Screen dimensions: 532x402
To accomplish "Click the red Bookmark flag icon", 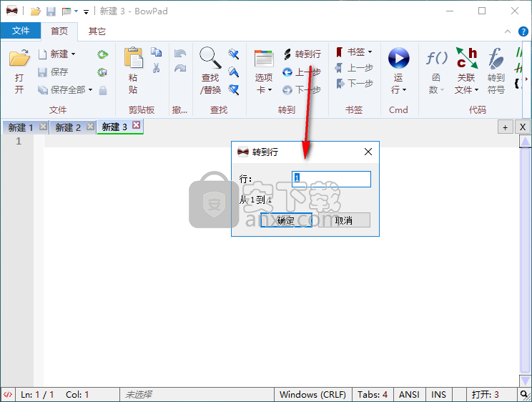I will click(x=339, y=52).
